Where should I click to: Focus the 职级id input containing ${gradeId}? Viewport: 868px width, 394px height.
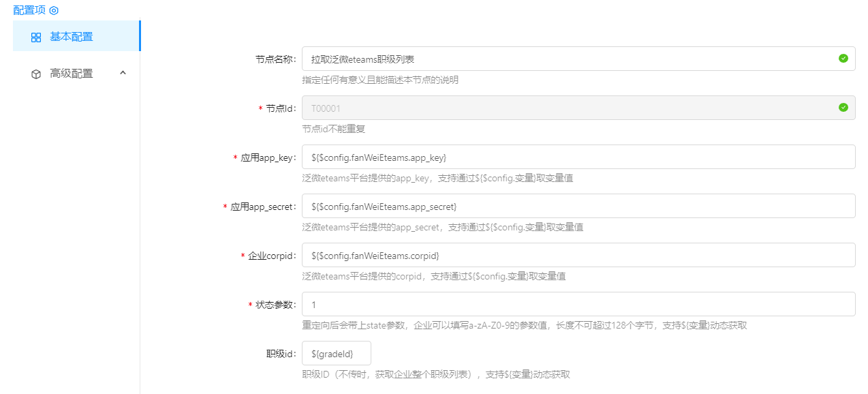[x=337, y=354]
